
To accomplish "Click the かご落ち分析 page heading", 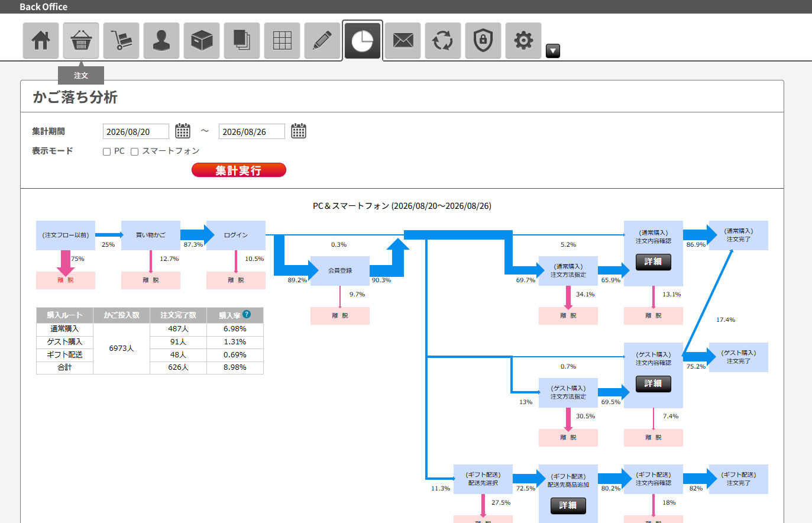I will (75, 97).
